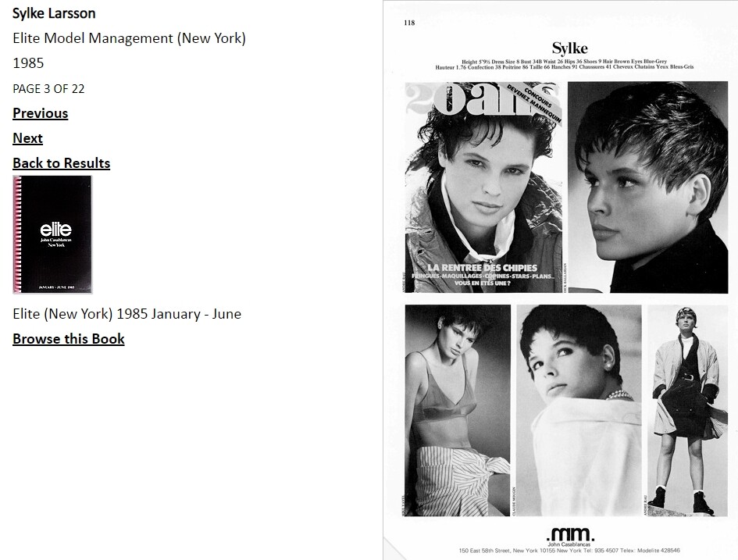Click the Elite 1985 January - June caption
Screen dimensions: 738x560
coord(127,314)
